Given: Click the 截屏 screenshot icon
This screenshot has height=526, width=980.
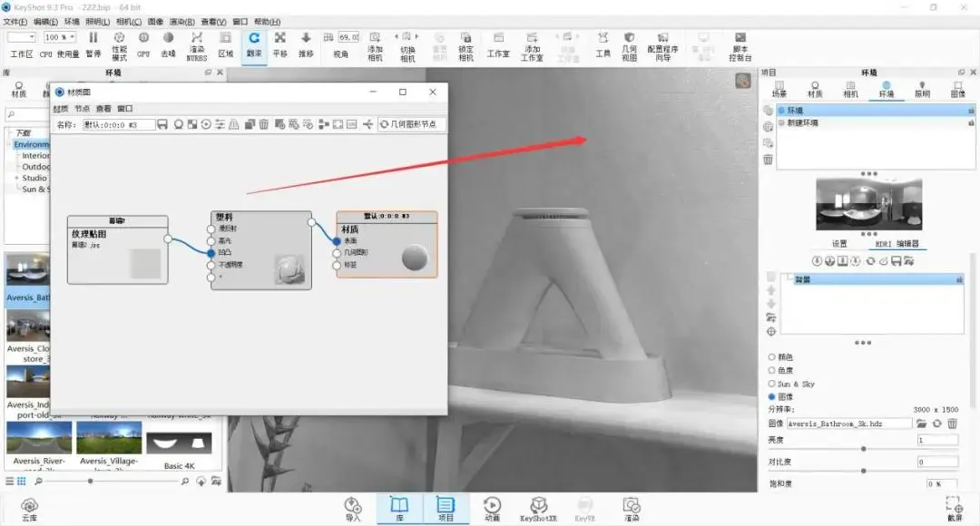Looking at the screenshot, I should click(955, 509).
